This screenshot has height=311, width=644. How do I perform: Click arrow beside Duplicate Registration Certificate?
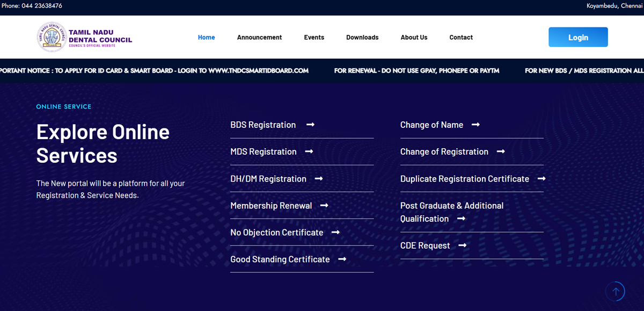[x=541, y=179]
